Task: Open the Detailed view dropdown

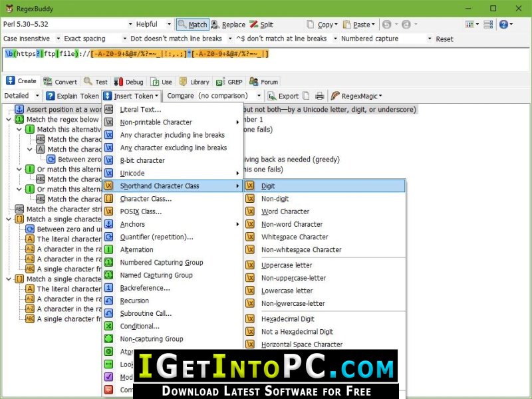Action: coord(22,96)
